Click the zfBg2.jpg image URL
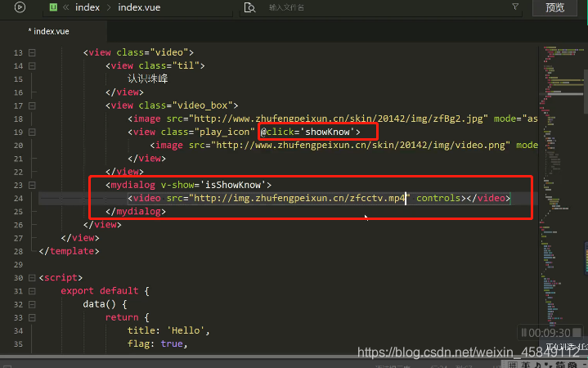Viewport: 588px width, 368px height. pos(340,119)
